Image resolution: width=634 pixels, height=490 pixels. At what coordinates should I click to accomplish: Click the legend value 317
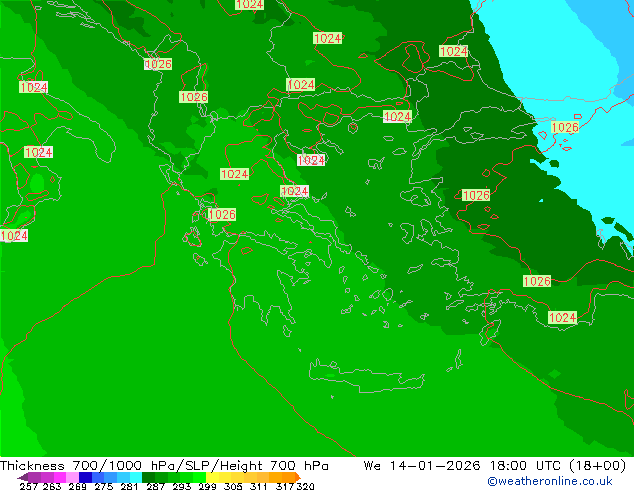pos(285,486)
